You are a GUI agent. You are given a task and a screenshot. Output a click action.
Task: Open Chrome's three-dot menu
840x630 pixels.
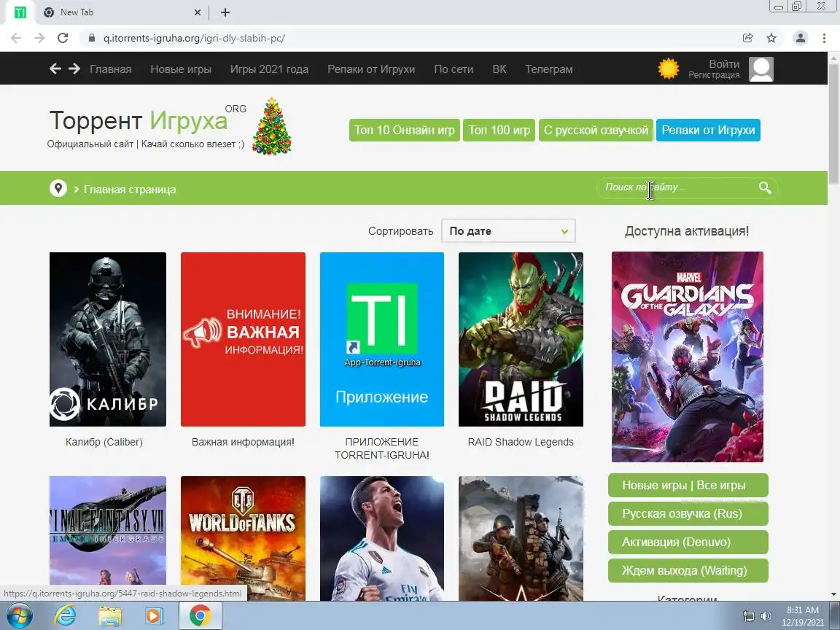click(824, 38)
